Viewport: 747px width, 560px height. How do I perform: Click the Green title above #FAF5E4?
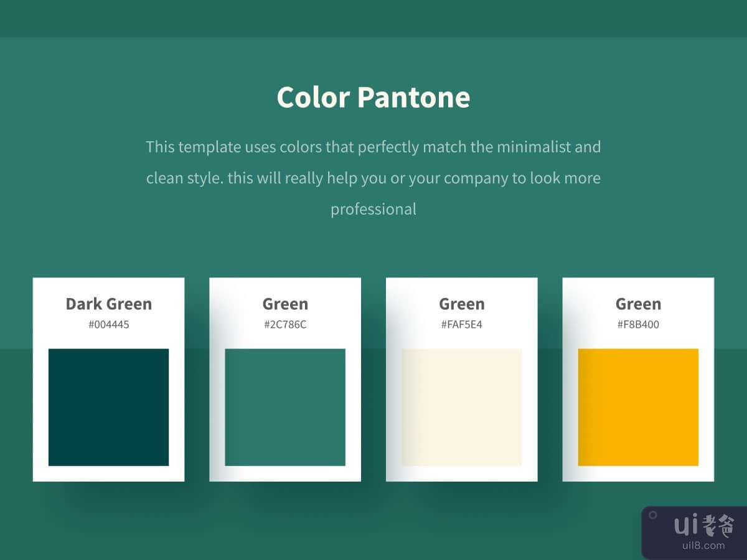461,304
